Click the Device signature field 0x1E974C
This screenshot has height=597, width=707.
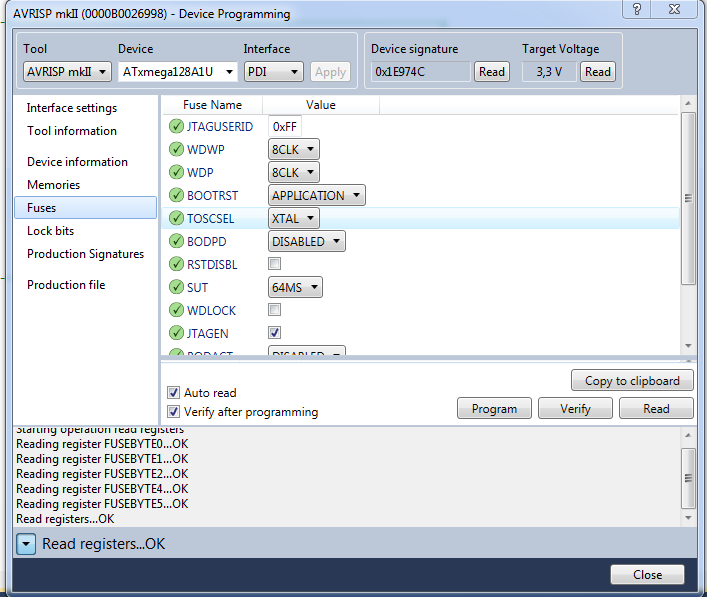tap(421, 72)
